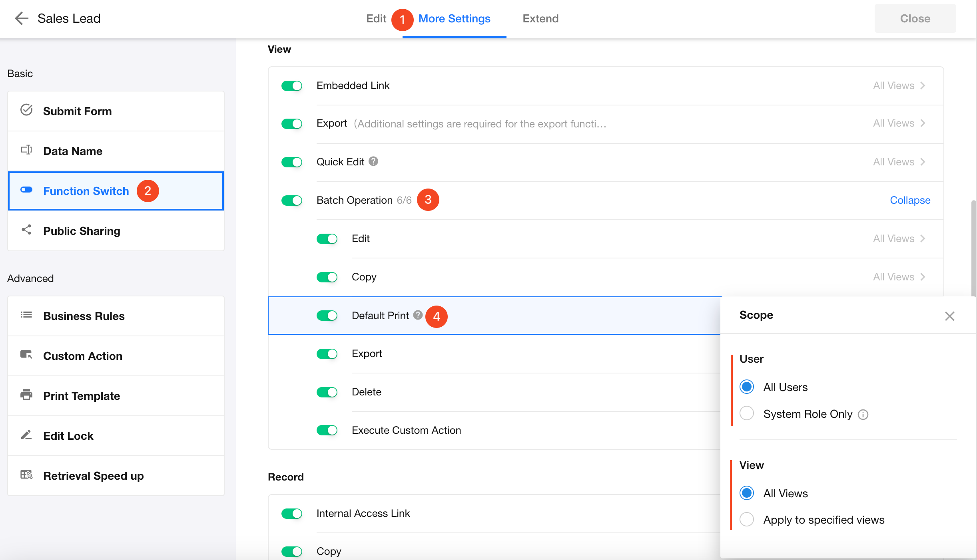This screenshot has width=977, height=560.
Task: Open All Views scope for Embedded Link
Action: 899,85
